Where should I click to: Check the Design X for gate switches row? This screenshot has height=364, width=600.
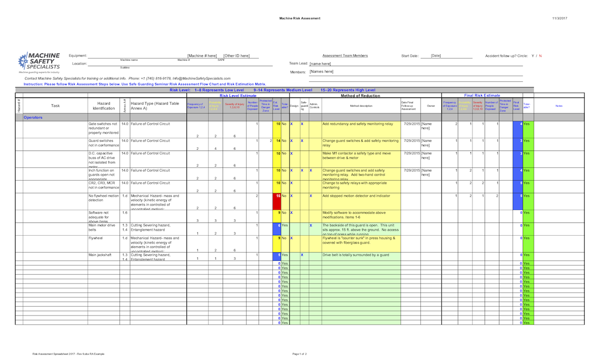click(291, 124)
